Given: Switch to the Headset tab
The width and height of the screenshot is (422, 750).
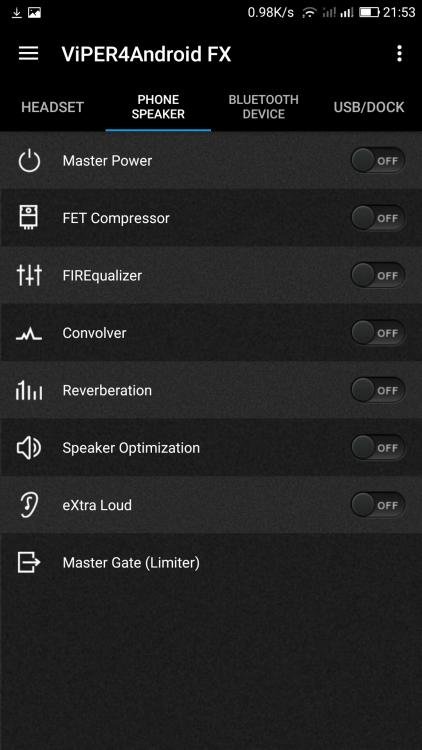Looking at the screenshot, I should [53, 107].
